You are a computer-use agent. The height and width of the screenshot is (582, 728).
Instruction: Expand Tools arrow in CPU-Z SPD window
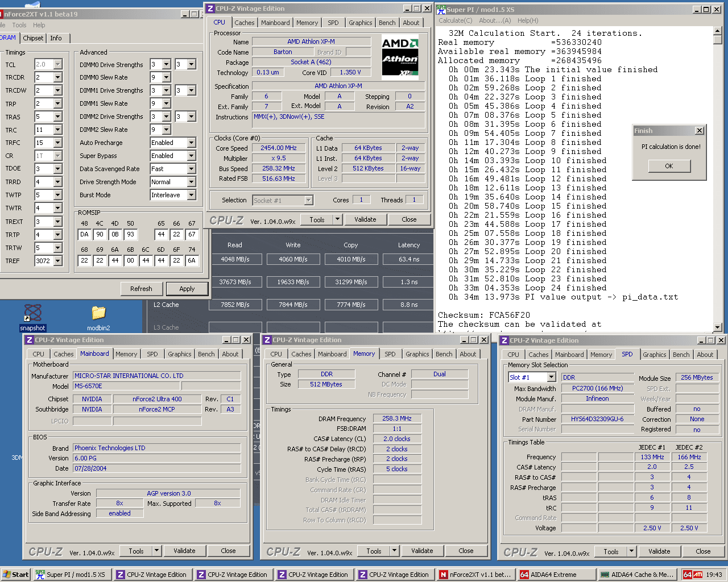click(x=631, y=551)
